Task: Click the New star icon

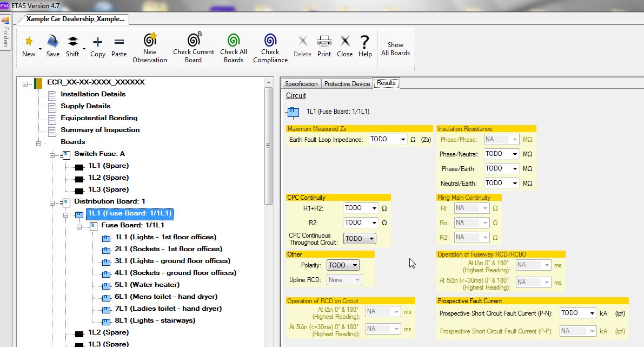Action: point(29,41)
